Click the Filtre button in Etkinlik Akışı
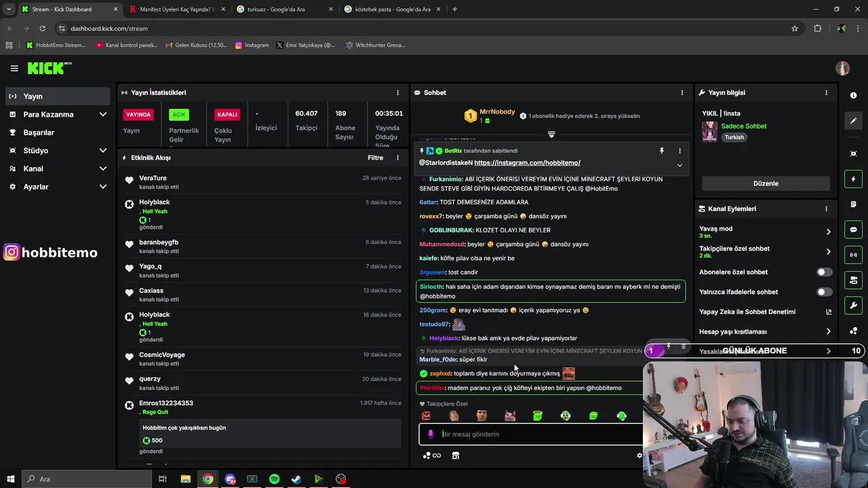Screen dimensions: 868x488 [x=375, y=158]
